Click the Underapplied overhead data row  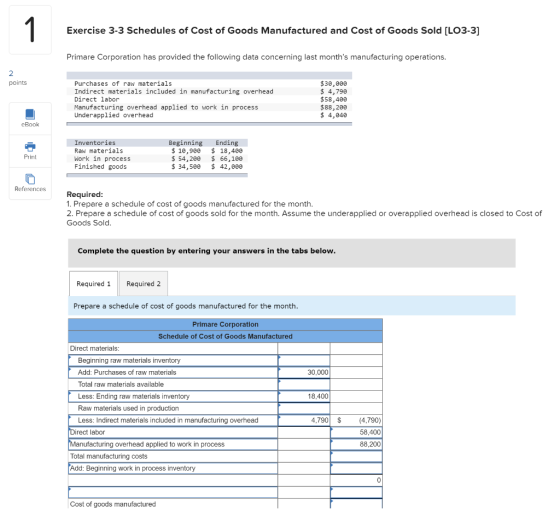coord(209,115)
